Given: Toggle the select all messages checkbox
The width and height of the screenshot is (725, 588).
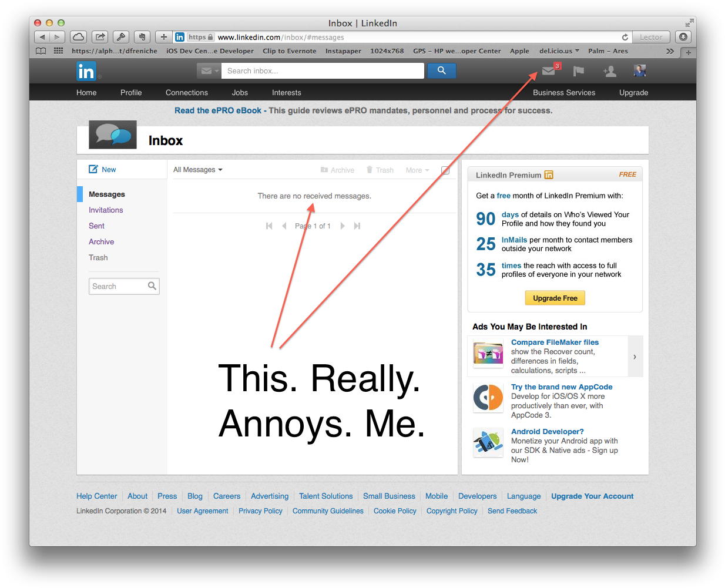Looking at the screenshot, I should [x=445, y=170].
